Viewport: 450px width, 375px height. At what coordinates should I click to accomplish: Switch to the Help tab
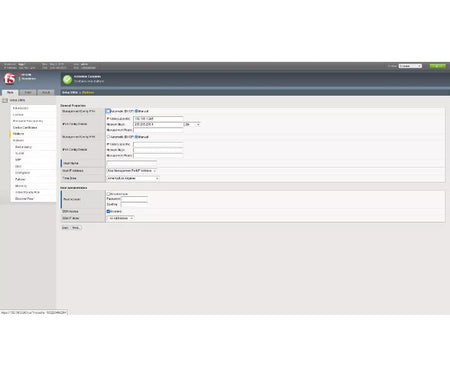[28, 92]
